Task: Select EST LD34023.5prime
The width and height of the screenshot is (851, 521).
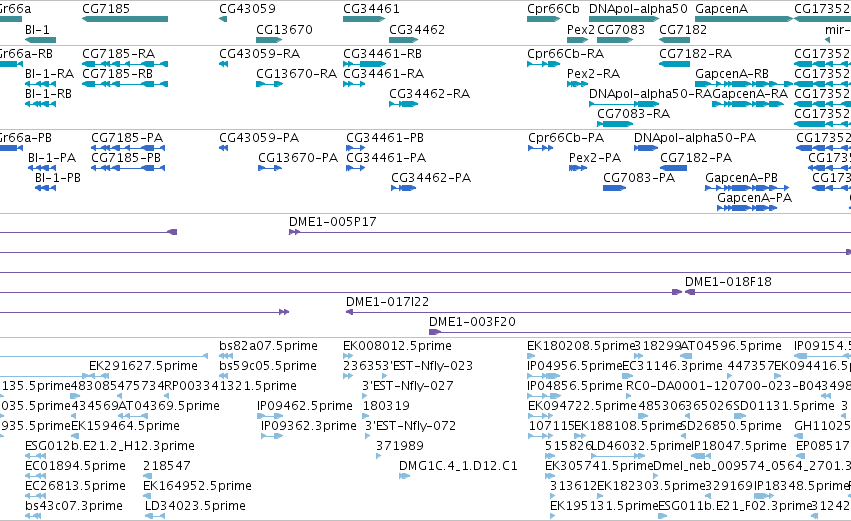Action: tap(155, 516)
